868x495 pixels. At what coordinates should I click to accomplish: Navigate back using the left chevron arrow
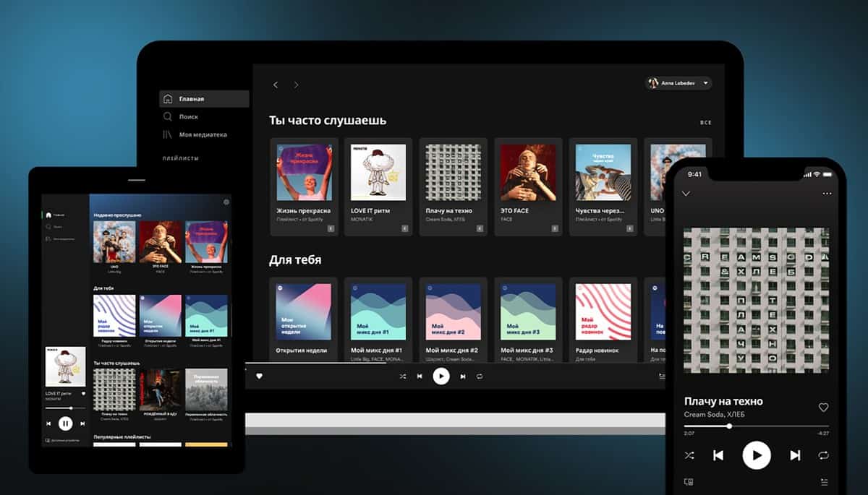point(276,85)
